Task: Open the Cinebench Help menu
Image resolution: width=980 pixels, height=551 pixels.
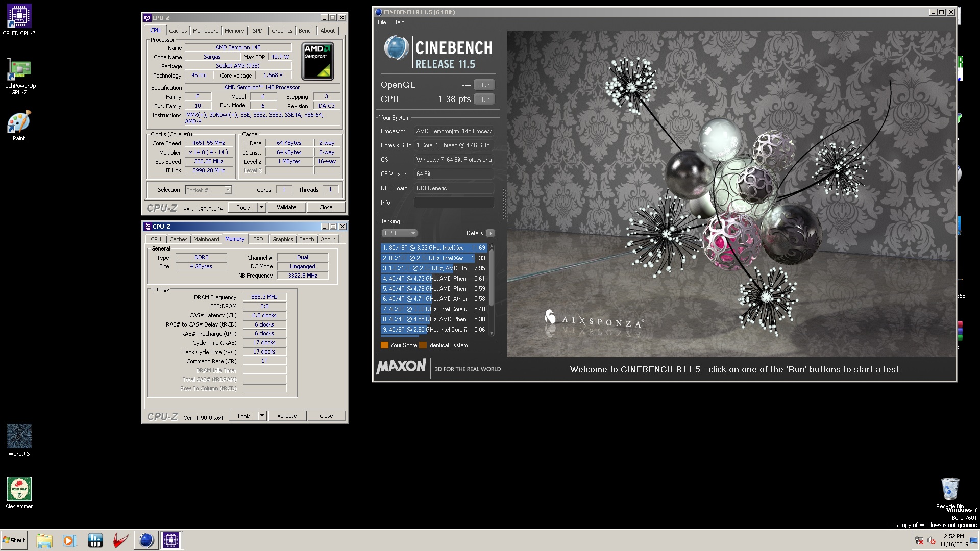Action: pyautogui.click(x=399, y=22)
